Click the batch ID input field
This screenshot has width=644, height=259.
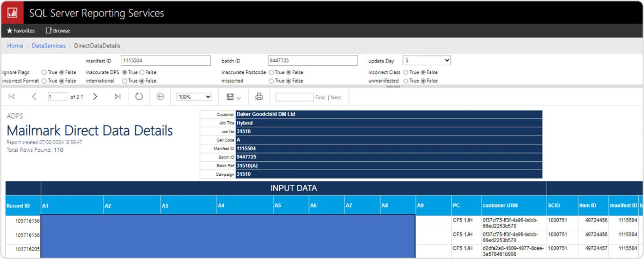pos(313,61)
